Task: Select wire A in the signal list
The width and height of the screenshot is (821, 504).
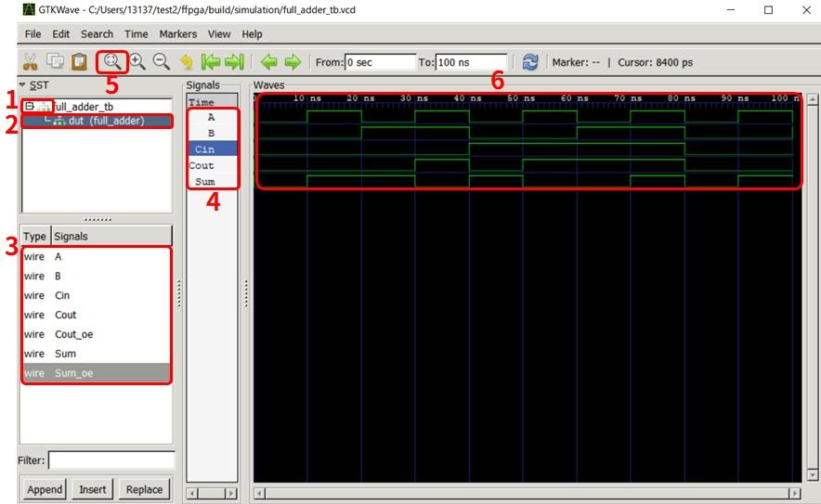Action: click(x=97, y=256)
